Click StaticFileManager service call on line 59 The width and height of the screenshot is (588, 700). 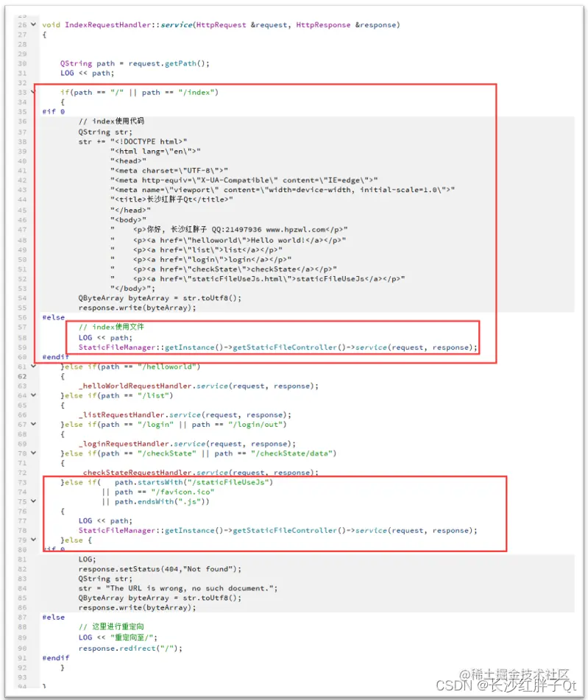click(x=277, y=347)
